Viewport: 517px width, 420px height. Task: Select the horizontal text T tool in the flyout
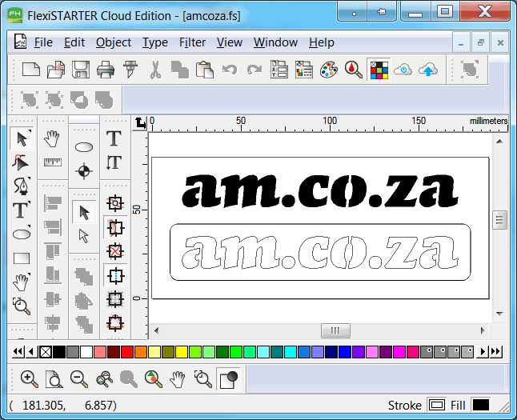pos(114,138)
